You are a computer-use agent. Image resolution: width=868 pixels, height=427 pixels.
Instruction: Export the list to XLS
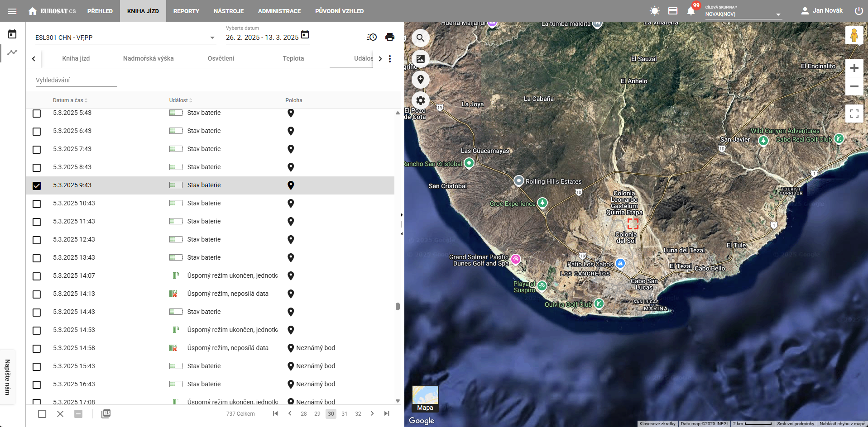pyautogui.click(x=106, y=413)
